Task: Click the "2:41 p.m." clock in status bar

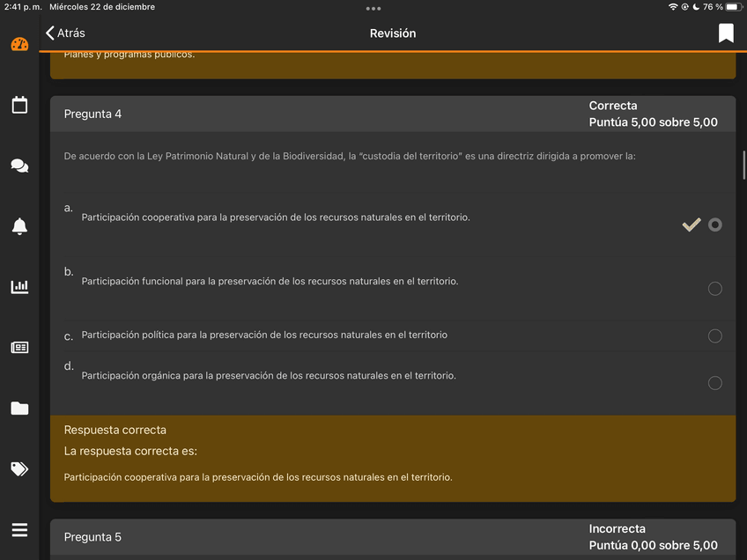Action: click(23, 7)
